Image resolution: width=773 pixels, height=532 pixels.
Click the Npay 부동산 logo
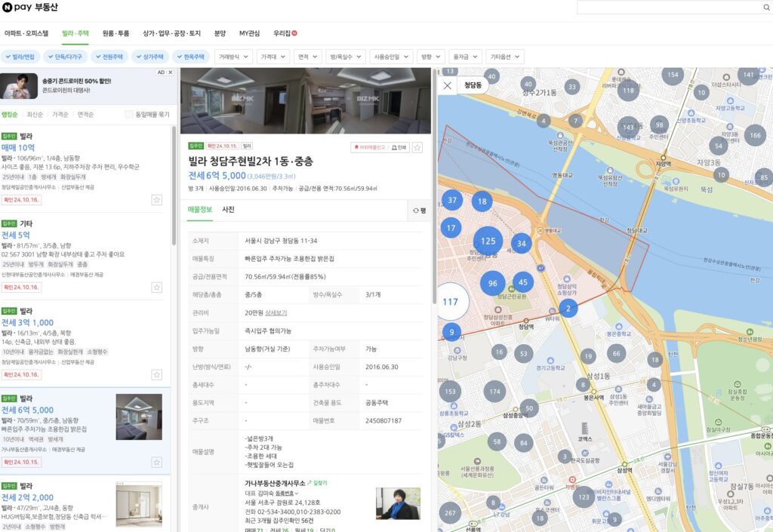(x=30, y=7)
